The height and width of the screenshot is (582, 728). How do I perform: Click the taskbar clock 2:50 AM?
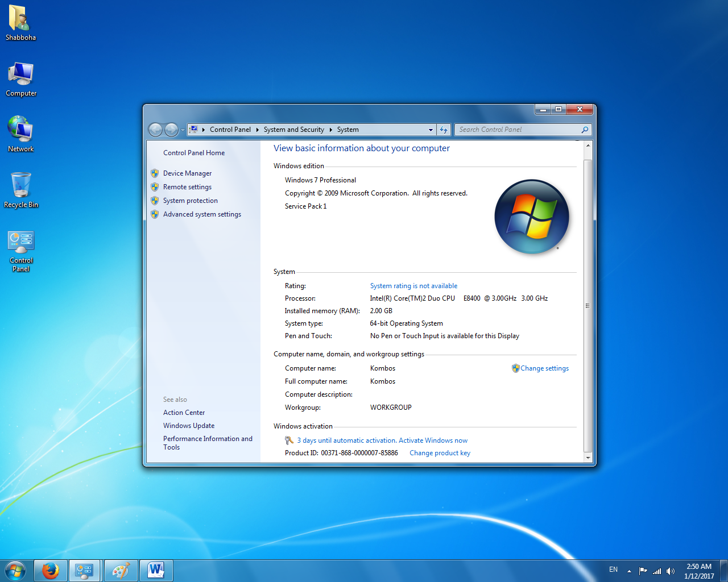click(x=699, y=567)
